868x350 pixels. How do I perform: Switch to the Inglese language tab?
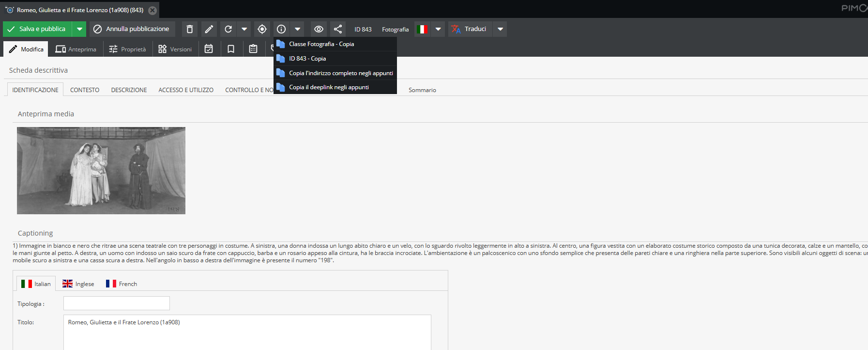(78, 284)
